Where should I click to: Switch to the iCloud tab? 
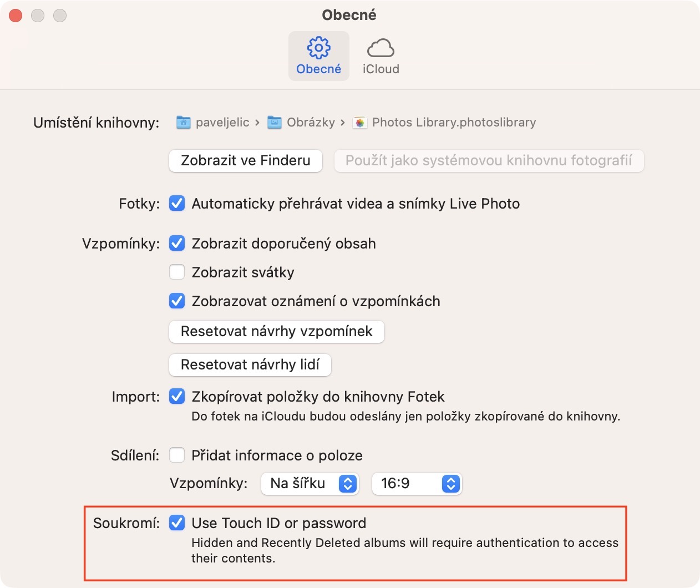[x=381, y=69]
